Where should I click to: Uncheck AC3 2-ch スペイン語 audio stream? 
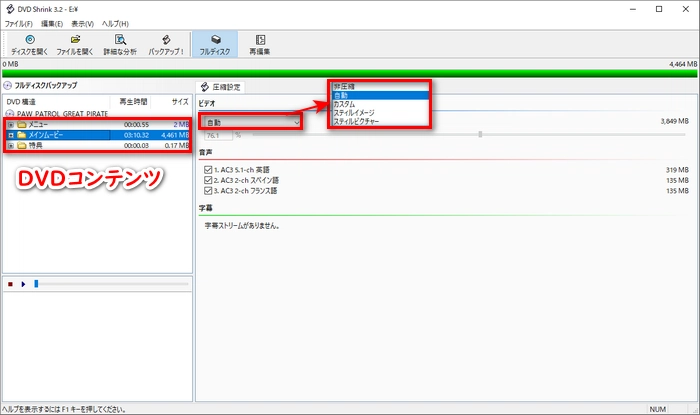[x=208, y=180]
